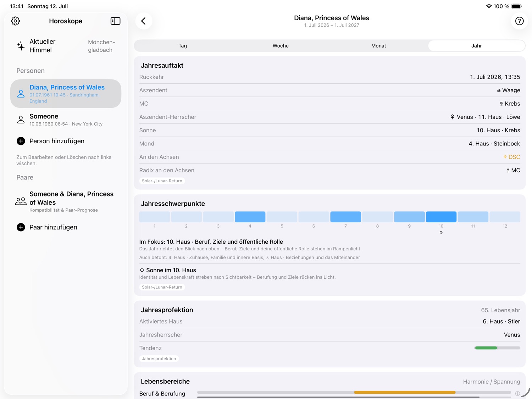Check the Wi-Fi status icon
Image resolution: width=532 pixels, height=399 pixels.
point(489,6)
